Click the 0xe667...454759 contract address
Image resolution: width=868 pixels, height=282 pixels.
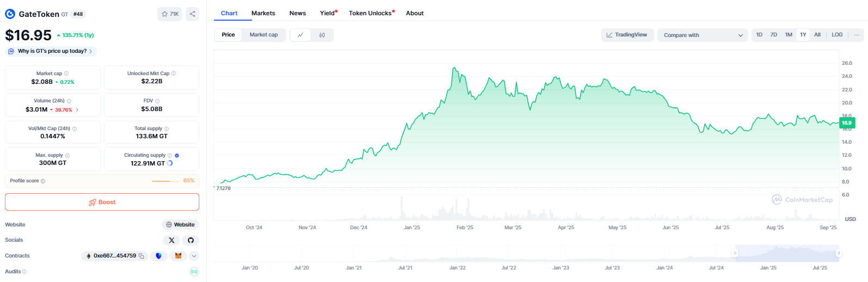click(114, 256)
